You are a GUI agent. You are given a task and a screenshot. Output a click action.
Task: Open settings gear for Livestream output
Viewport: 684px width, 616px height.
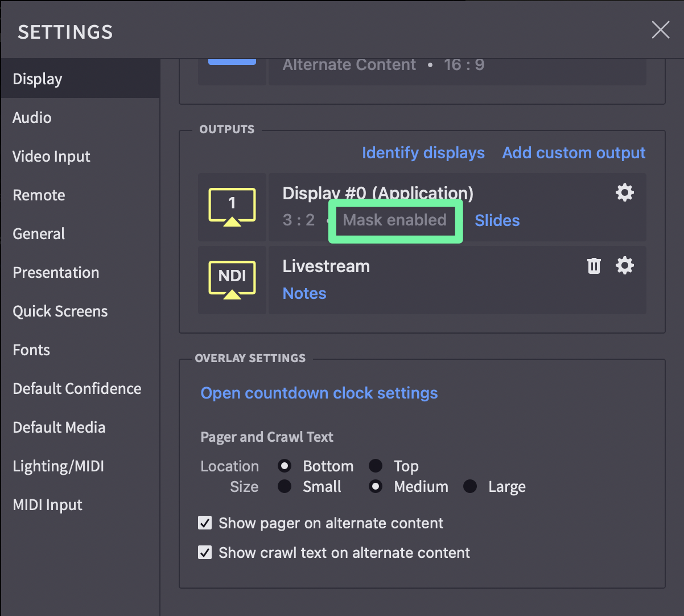click(625, 266)
